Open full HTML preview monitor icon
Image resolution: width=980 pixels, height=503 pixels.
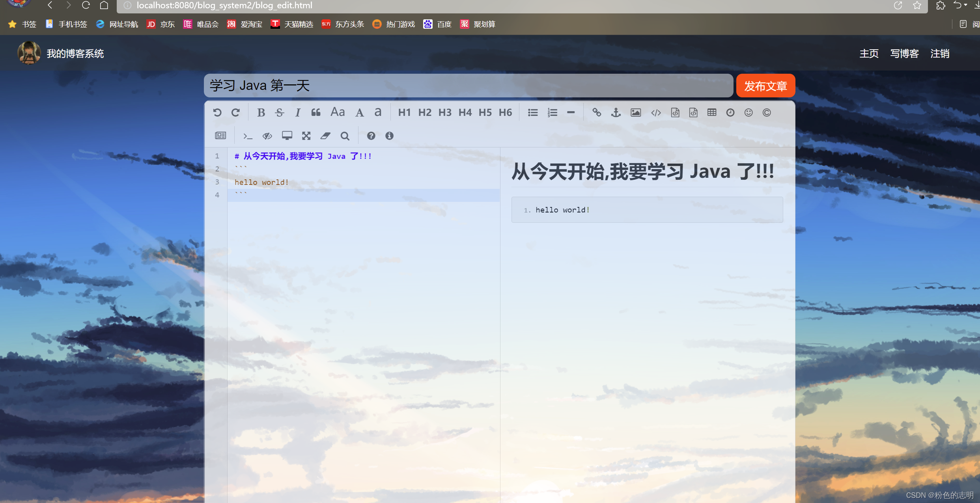[287, 136]
